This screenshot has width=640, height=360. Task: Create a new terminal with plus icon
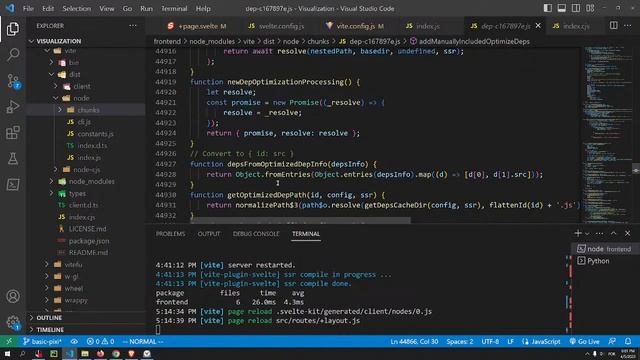(578, 233)
